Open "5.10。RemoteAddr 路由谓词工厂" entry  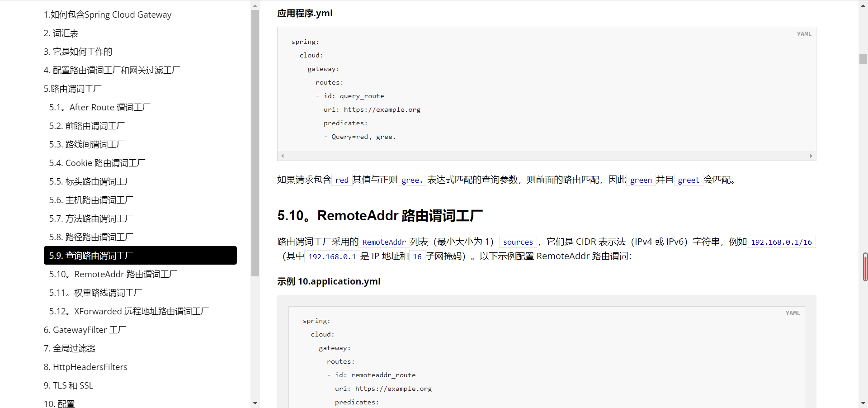pos(113,274)
